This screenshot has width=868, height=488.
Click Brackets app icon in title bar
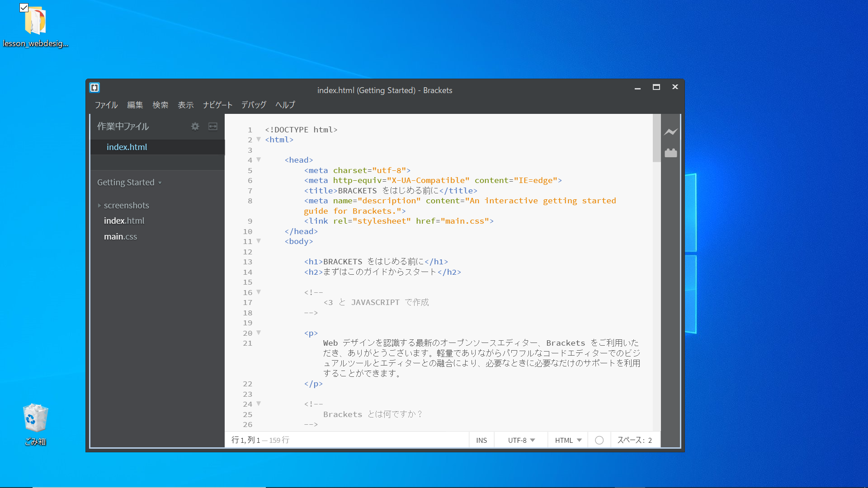(x=94, y=87)
